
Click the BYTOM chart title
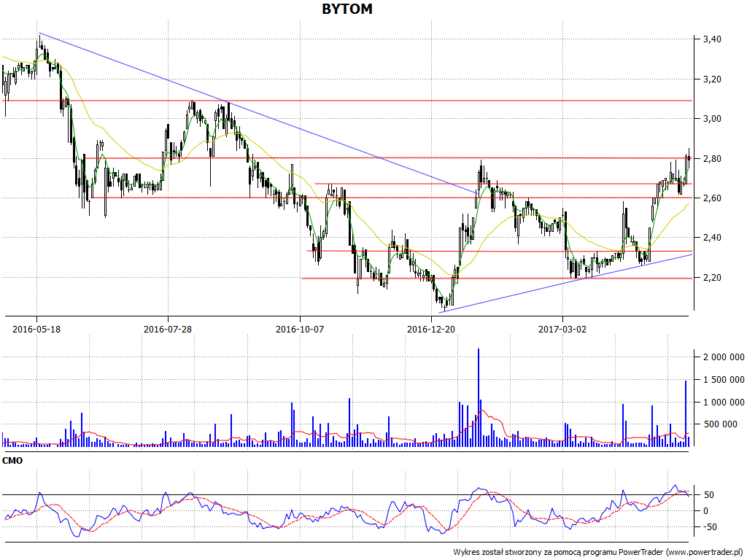[347, 9]
